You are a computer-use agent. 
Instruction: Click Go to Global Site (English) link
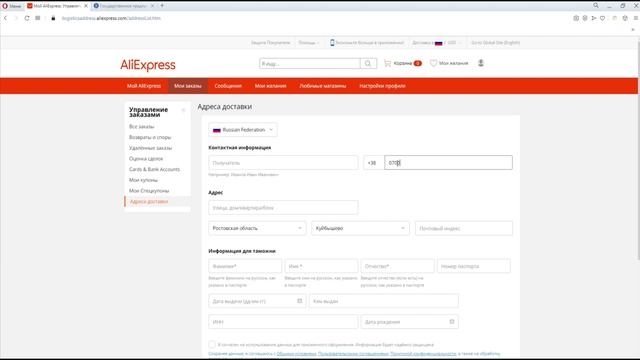[496, 42]
